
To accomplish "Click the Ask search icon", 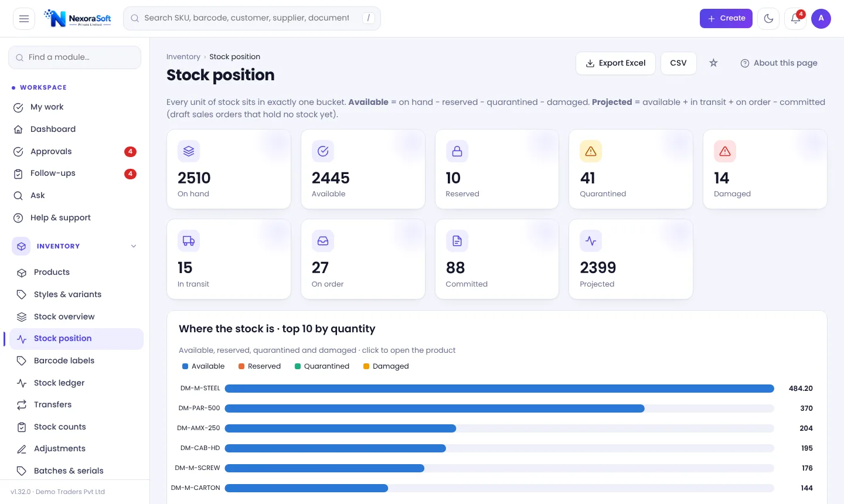I will pyautogui.click(x=18, y=196).
